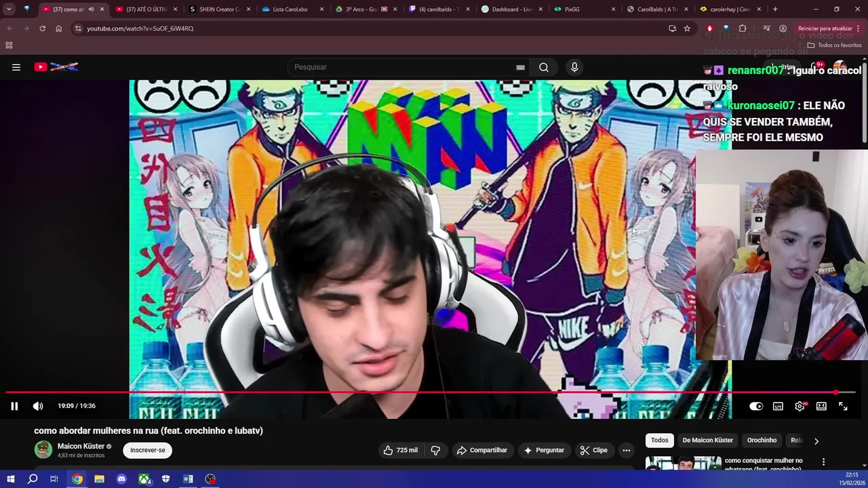Viewport: 868px width, 488px height.
Task: Open Discord from the taskbar
Action: [121, 479]
